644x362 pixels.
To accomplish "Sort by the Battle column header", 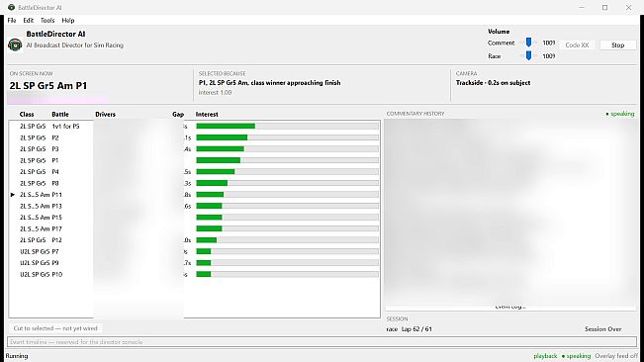I will click(x=60, y=114).
